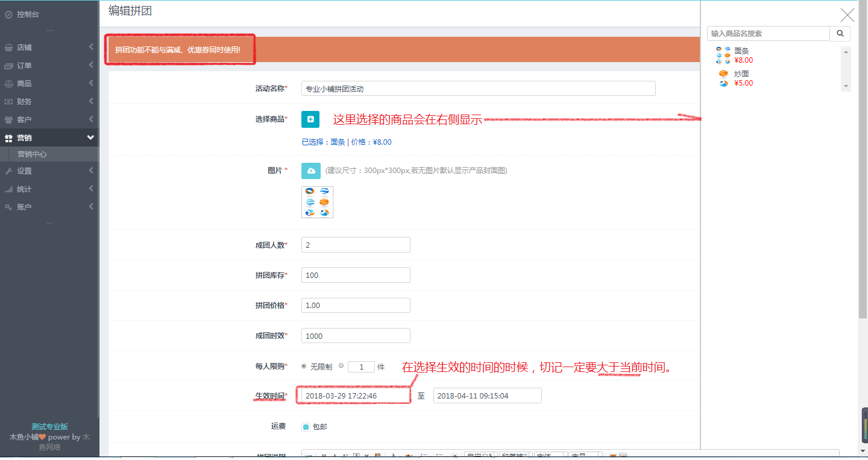
Task: Click the product list scrollbar down arrow
Action: click(846, 86)
